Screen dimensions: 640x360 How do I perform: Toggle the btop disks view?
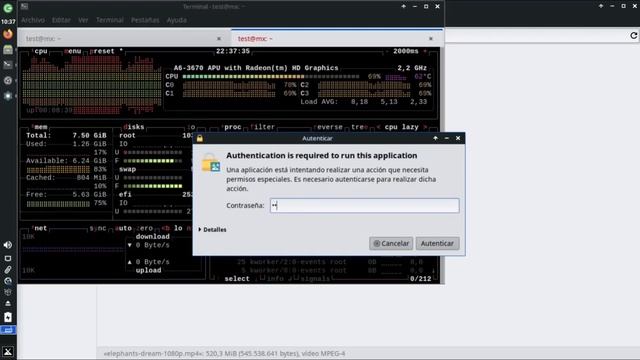click(134, 127)
